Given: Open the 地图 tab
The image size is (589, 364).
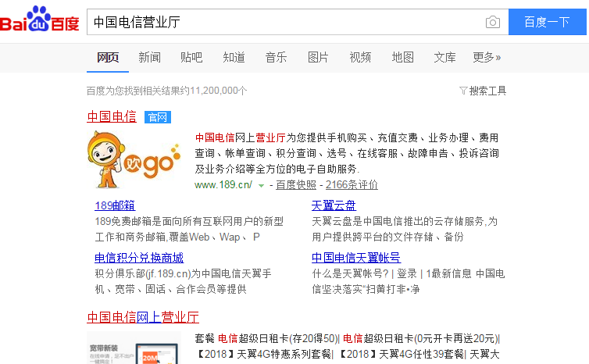Looking at the screenshot, I should [x=402, y=58].
